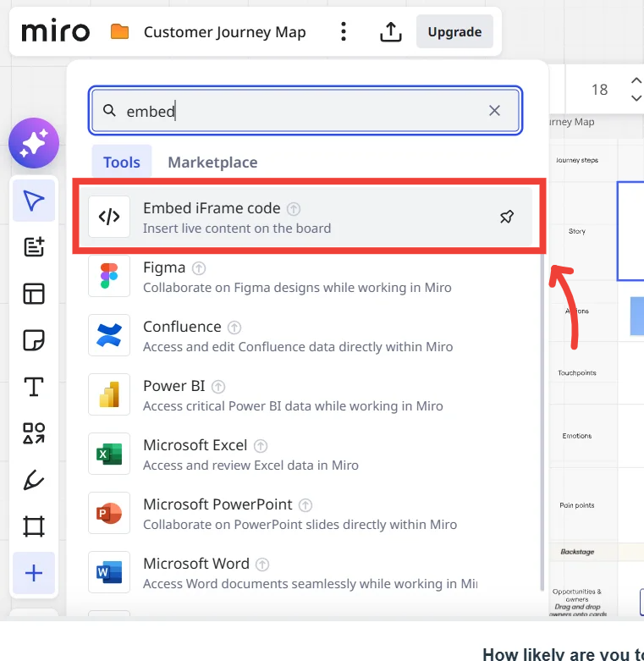The image size is (644, 661).
Task: Click the font size value 18
Action: click(600, 90)
